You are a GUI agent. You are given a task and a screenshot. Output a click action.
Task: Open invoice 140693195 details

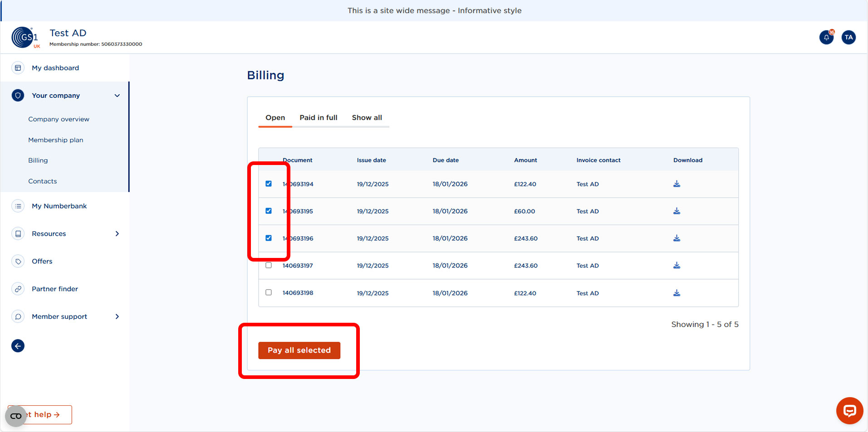pyautogui.click(x=298, y=211)
